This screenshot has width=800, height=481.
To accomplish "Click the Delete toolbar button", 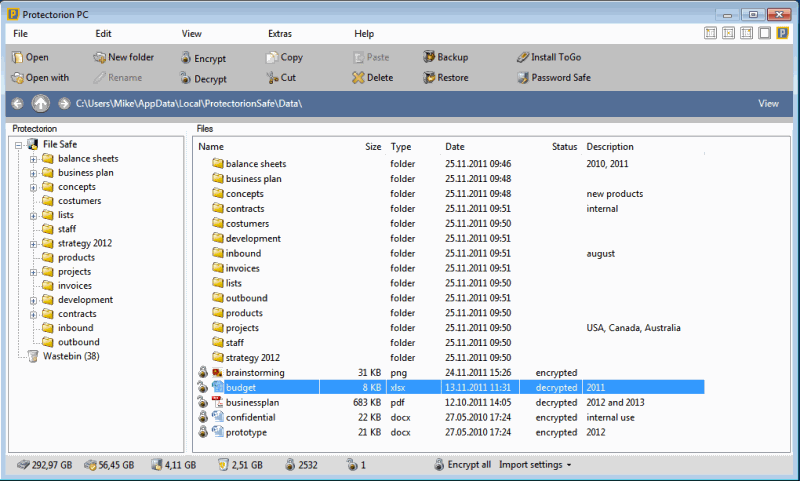I will pos(373,78).
